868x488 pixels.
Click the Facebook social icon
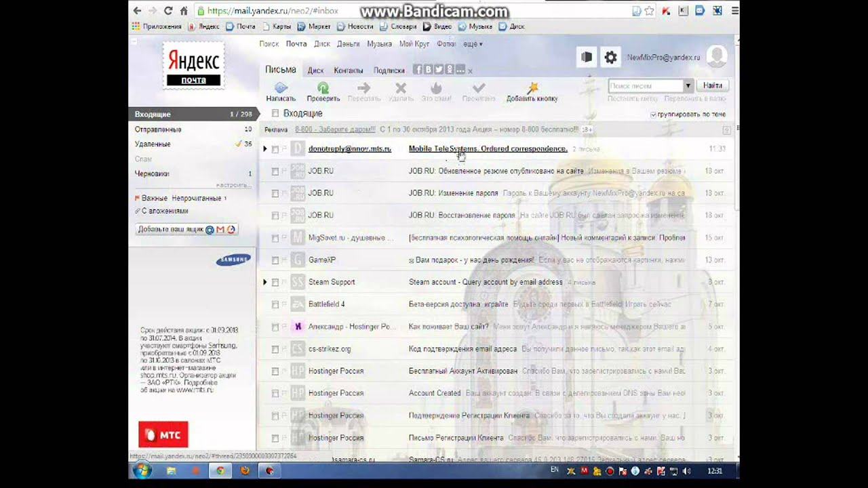coord(418,70)
